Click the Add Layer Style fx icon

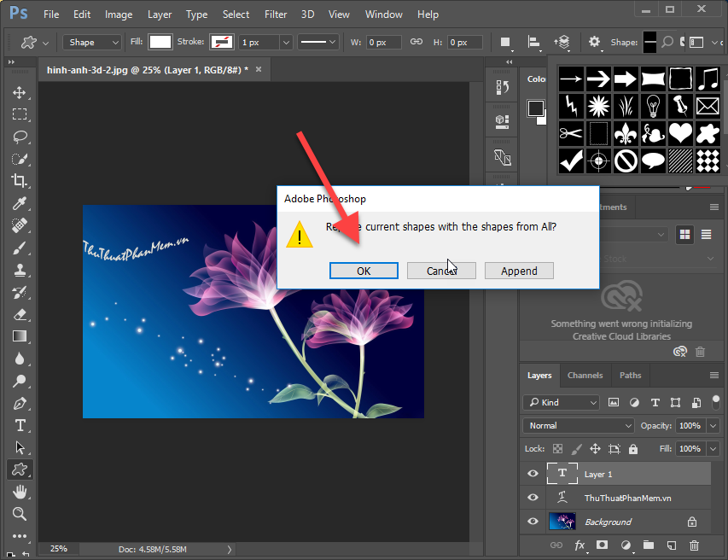tap(580, 545)
